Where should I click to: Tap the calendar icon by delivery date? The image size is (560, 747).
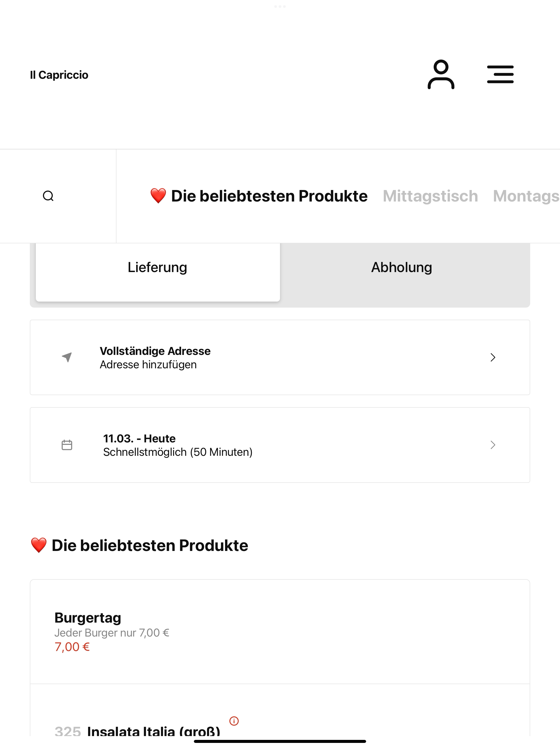pyautogui.click(x=67, y=445)
